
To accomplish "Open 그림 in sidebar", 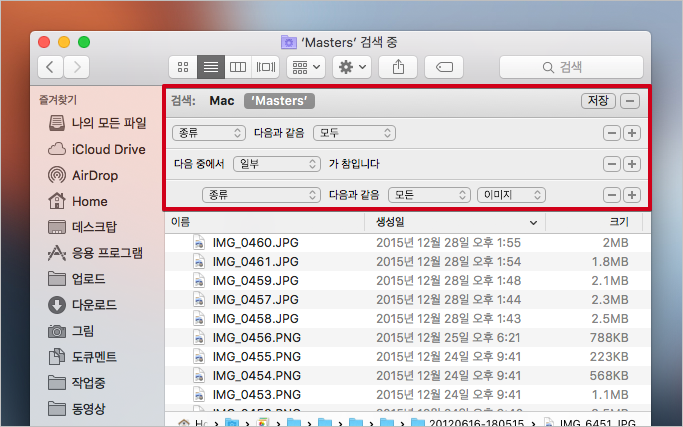I will 71,331.
